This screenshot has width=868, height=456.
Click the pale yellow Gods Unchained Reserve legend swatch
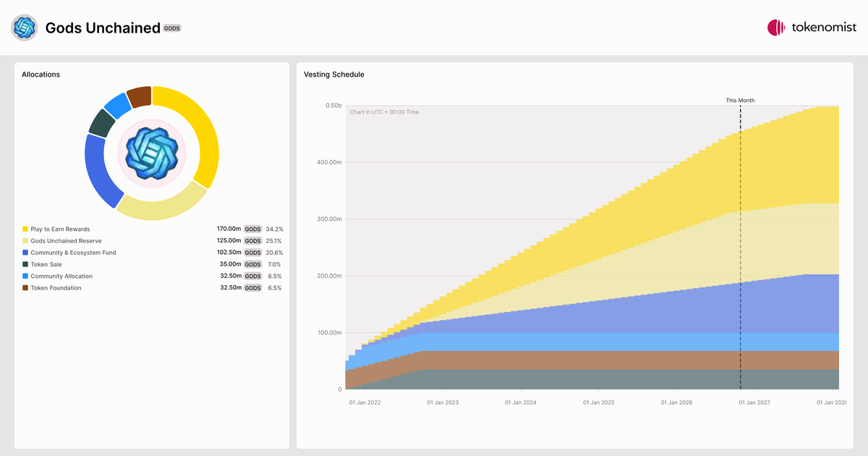coord(25,241)
